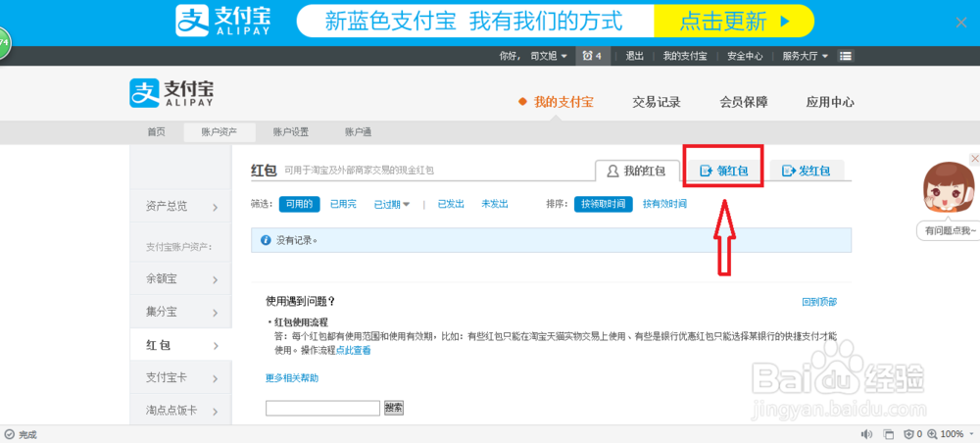
Task: Open the 更多相关帮助 link
Action: click(292, 378)
